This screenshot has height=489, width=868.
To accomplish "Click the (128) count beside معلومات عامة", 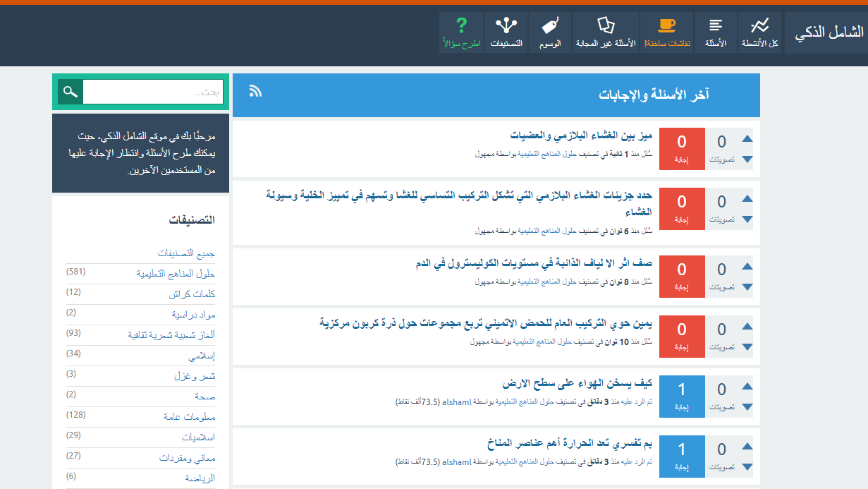I will pyautogui.click(x=75, y=415).
